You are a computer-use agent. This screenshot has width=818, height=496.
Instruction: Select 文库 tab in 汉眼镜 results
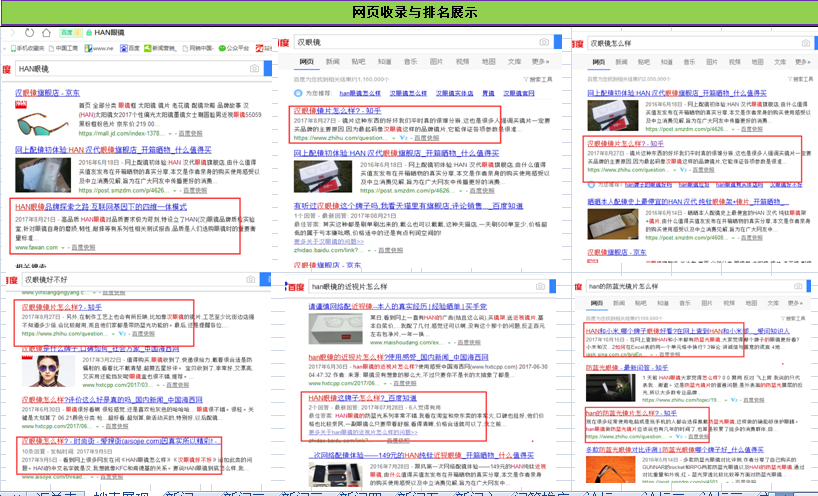514,62
